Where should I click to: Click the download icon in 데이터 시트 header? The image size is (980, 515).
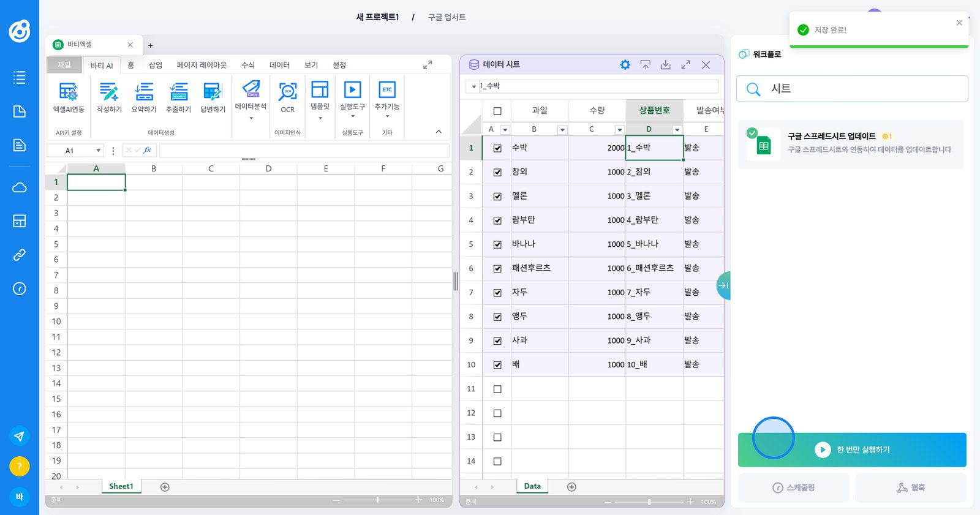665,64
